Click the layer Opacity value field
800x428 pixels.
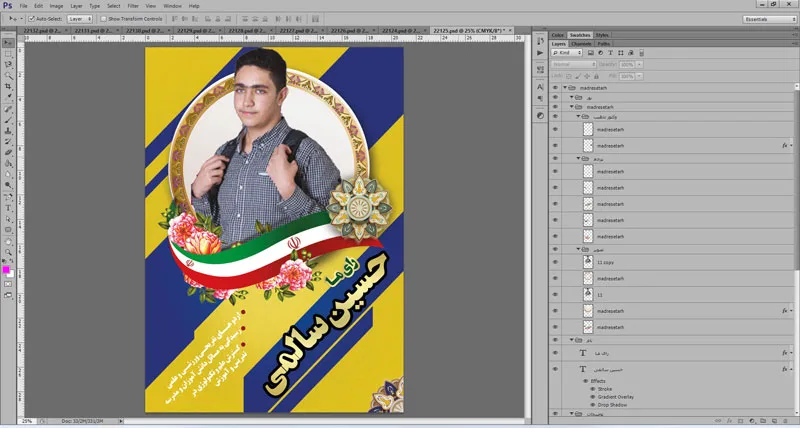[x=627, y=65]
